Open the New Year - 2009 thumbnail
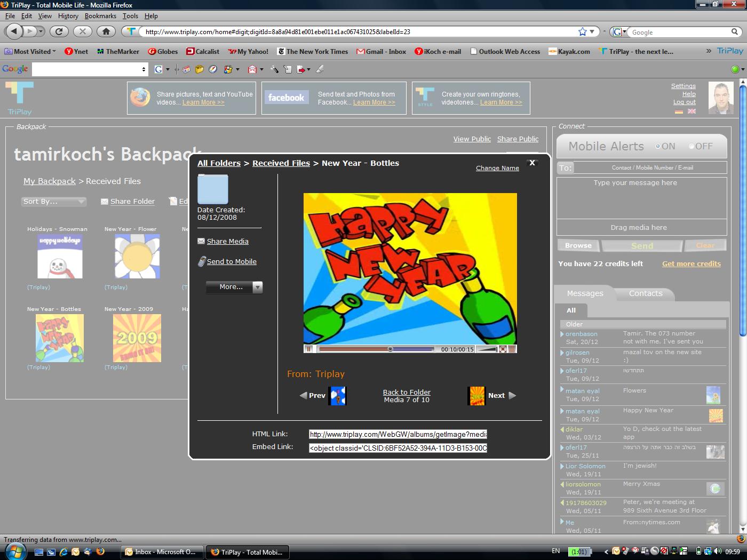This screenshot has width=747, height=560. click(x=137, y=338)
